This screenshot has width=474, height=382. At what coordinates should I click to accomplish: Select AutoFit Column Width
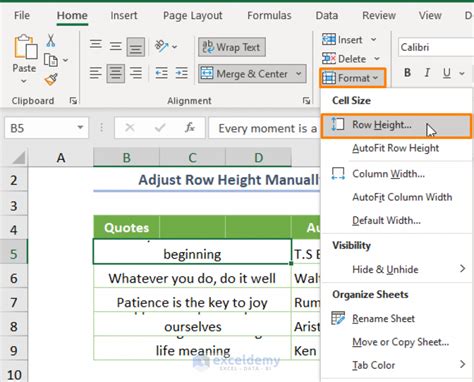[x=402, y=197]
